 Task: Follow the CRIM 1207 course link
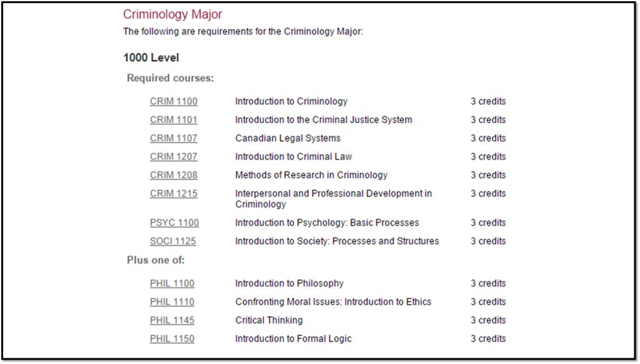click(x=173, y=157)
